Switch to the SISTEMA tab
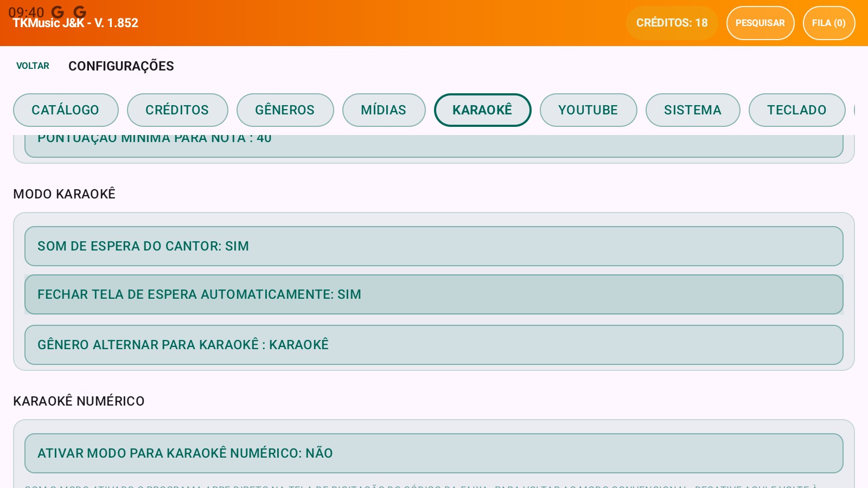The width and height of the screenshot is (868, 488). tap(693, 110)
